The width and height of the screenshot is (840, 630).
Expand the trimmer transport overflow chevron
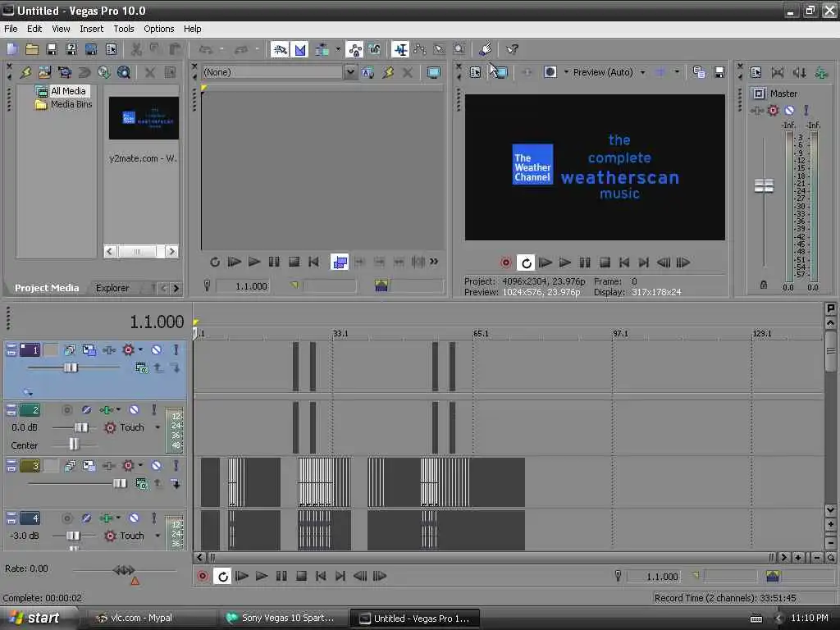433,262
